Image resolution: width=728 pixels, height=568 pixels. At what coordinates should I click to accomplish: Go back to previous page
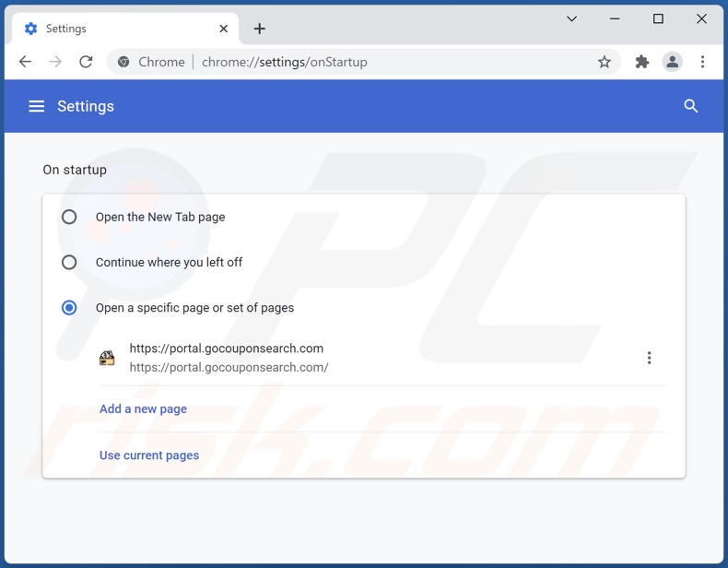[25, 62]
